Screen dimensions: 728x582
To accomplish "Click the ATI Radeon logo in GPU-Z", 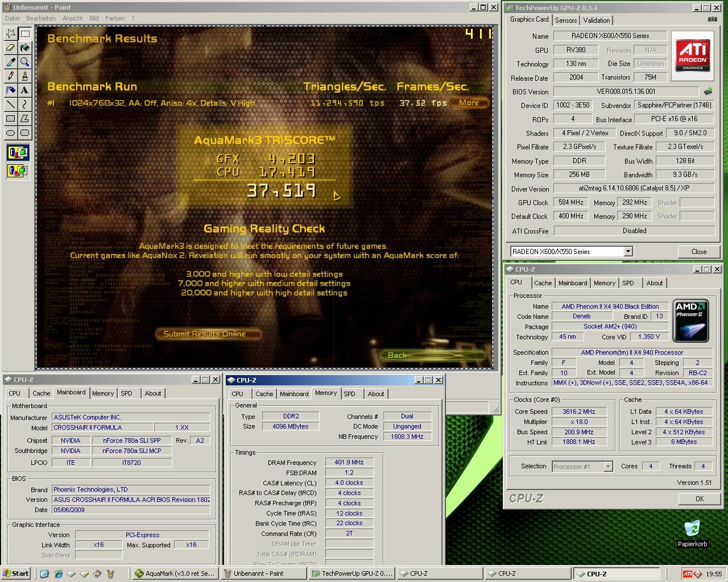I will 693,55.
